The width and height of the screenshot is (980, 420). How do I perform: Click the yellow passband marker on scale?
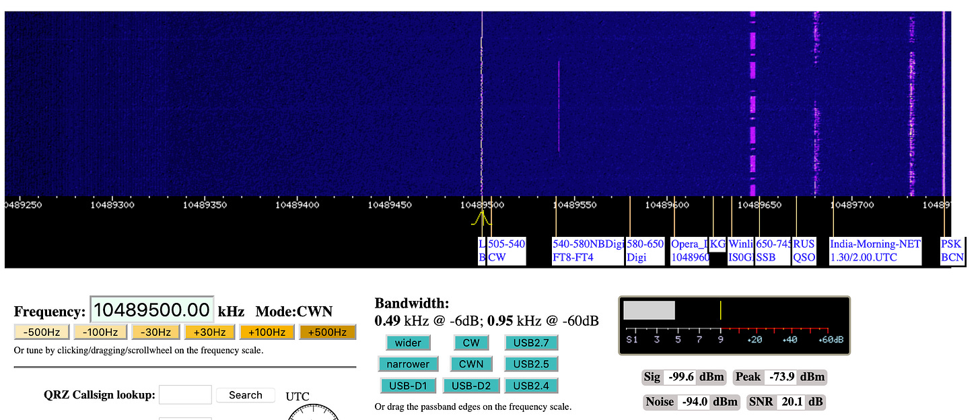pyautogui.click(x=481, y=219)
